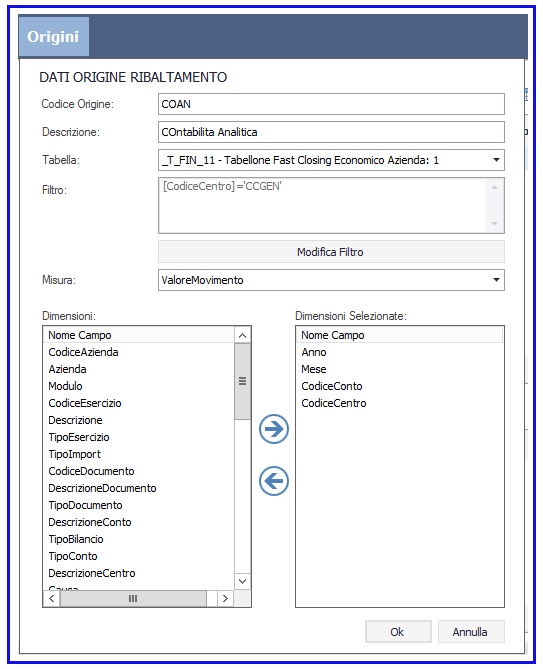Click the left arrow to remove dimension
This screenshot has height=669, width=543.
(274, 481)
